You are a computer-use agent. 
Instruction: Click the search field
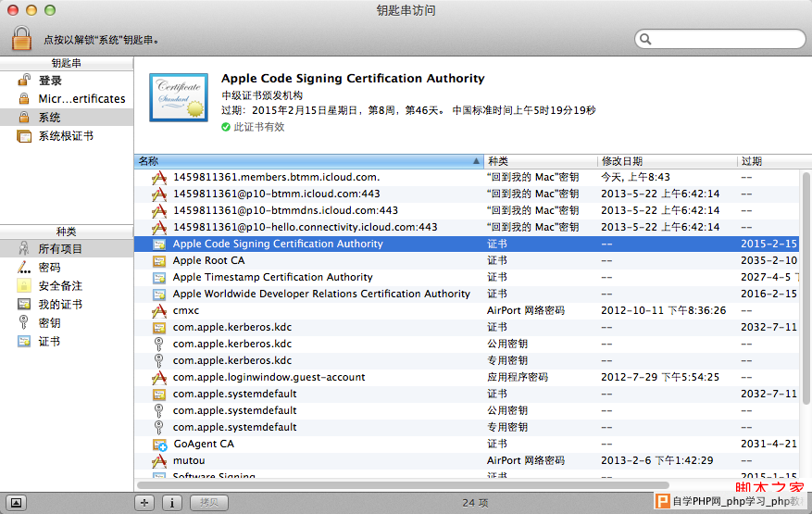tap(719, 39)
